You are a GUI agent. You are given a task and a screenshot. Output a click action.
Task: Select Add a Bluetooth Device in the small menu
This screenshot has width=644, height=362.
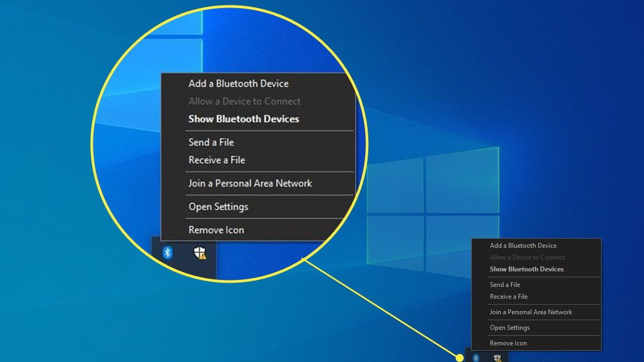(x=523, y=246)
